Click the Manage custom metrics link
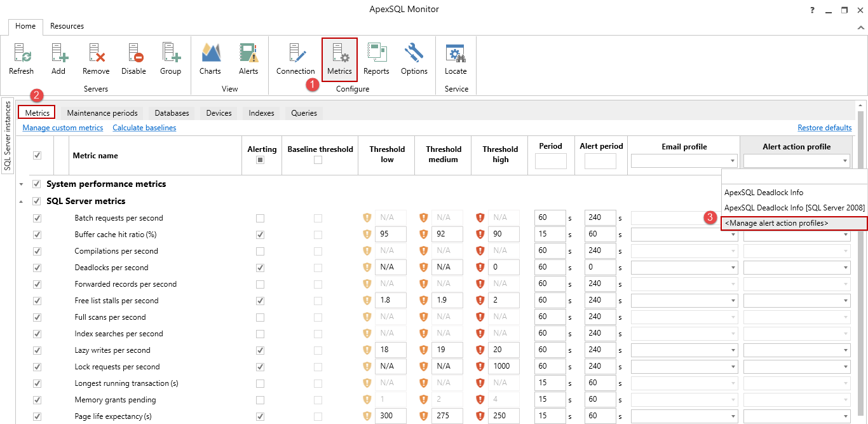The width and height of the screenshot is (868, 424). pos(63,128)
